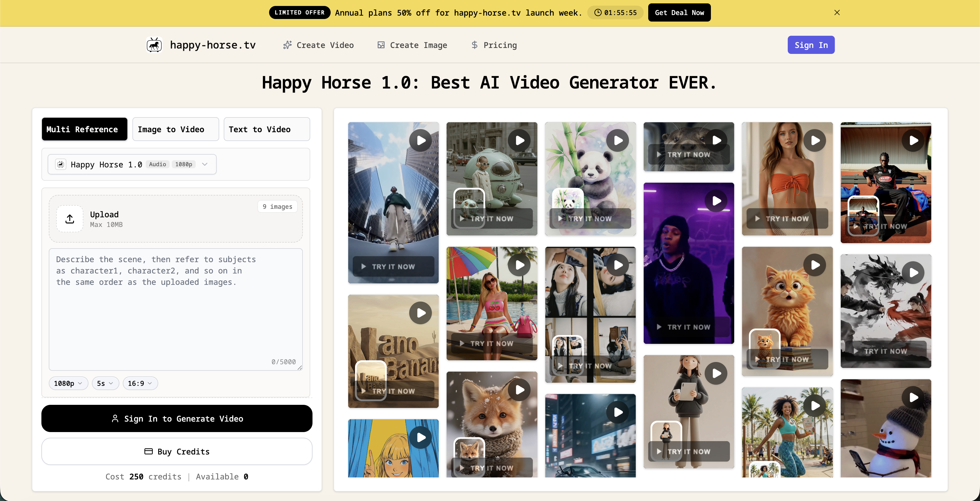Expand the Happy Horse 1.0 model dropdown
The width and height of the screenshot is (980, 501).
(x=132, y=165)
